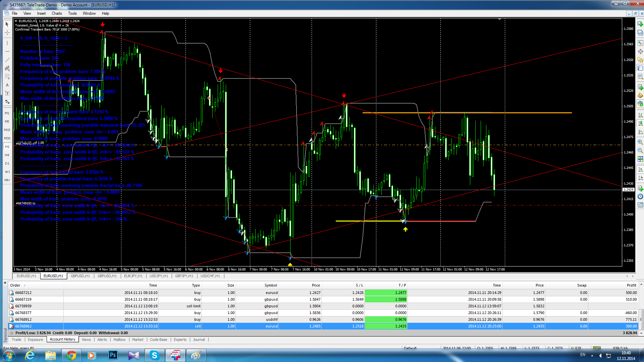
Task: Open the Help menu
Action: (105, 13)
